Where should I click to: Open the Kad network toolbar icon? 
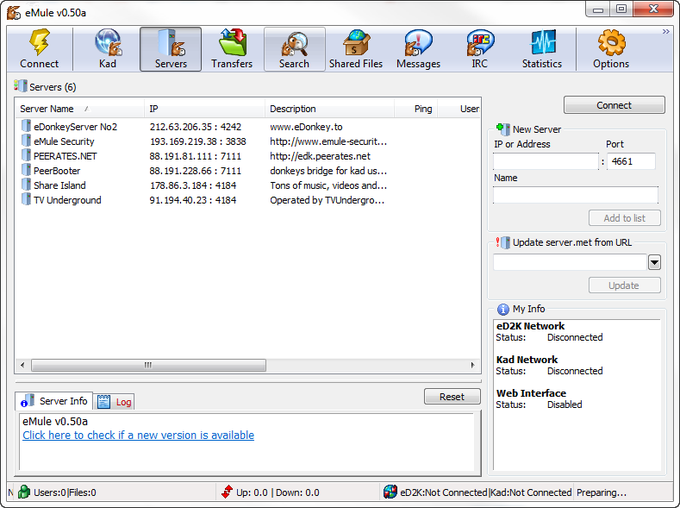[x=108, y=49]
